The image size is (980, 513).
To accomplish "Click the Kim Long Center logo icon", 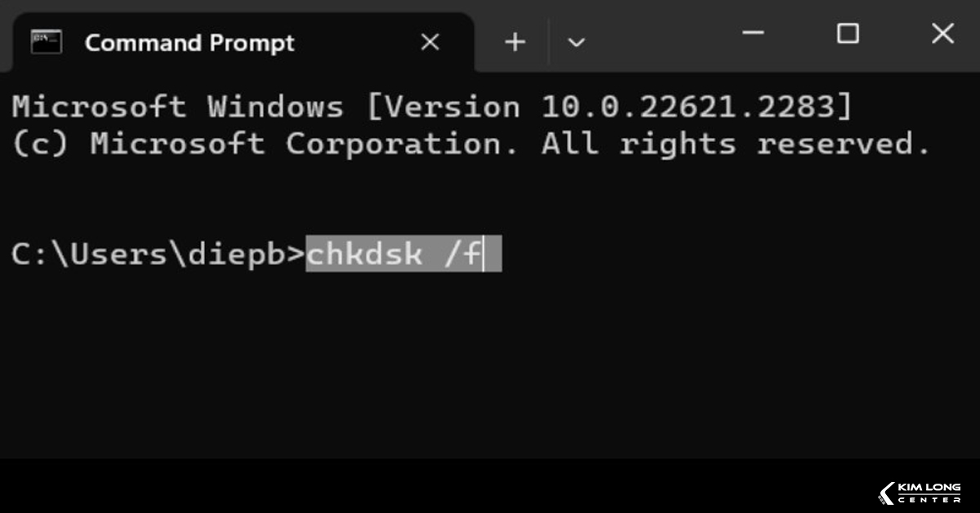I will 886,493.
